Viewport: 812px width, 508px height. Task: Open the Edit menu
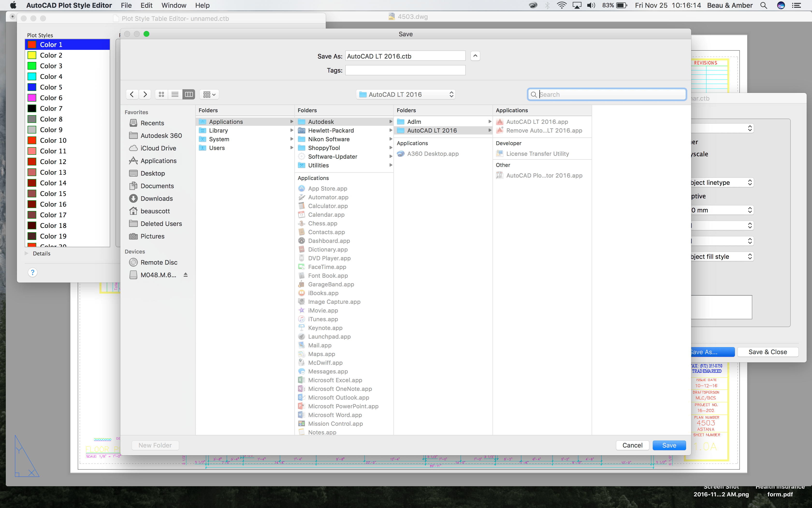coord(146,5)
